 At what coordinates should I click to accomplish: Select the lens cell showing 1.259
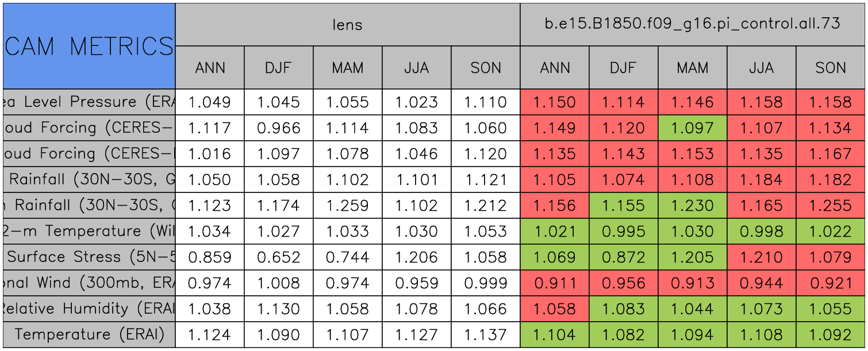click(347, 206)
